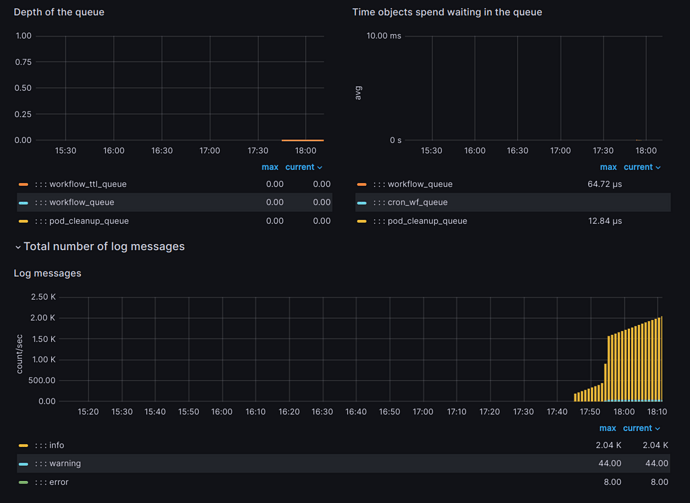Sort Time objects spend waiting legend by current
This screenshot has height=503, width=690.
pos(642,167)
